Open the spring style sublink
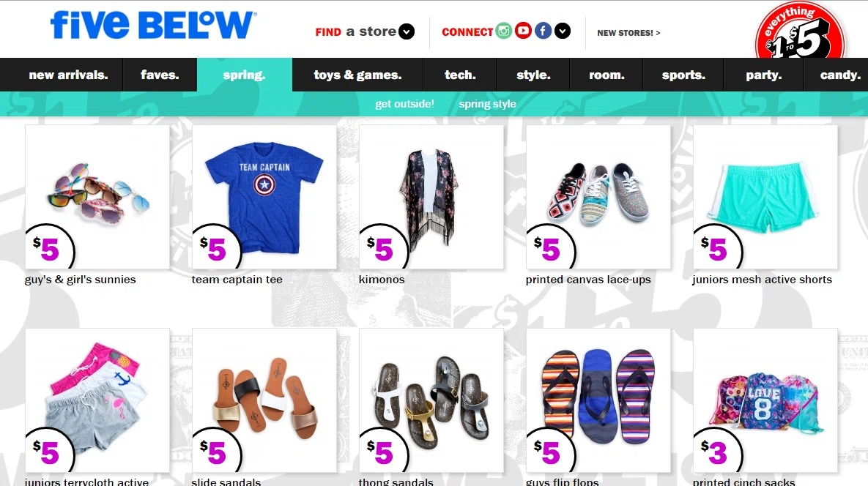 pos(488,104)
